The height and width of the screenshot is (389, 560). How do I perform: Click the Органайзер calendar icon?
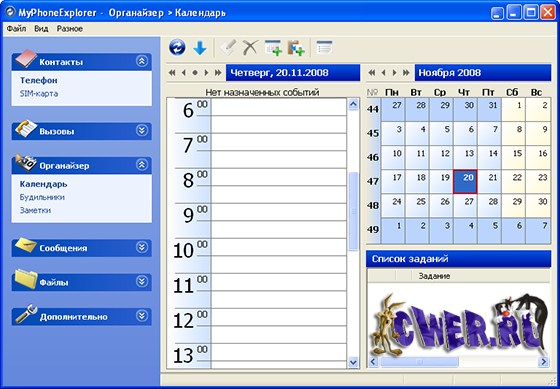pos(26,163)
